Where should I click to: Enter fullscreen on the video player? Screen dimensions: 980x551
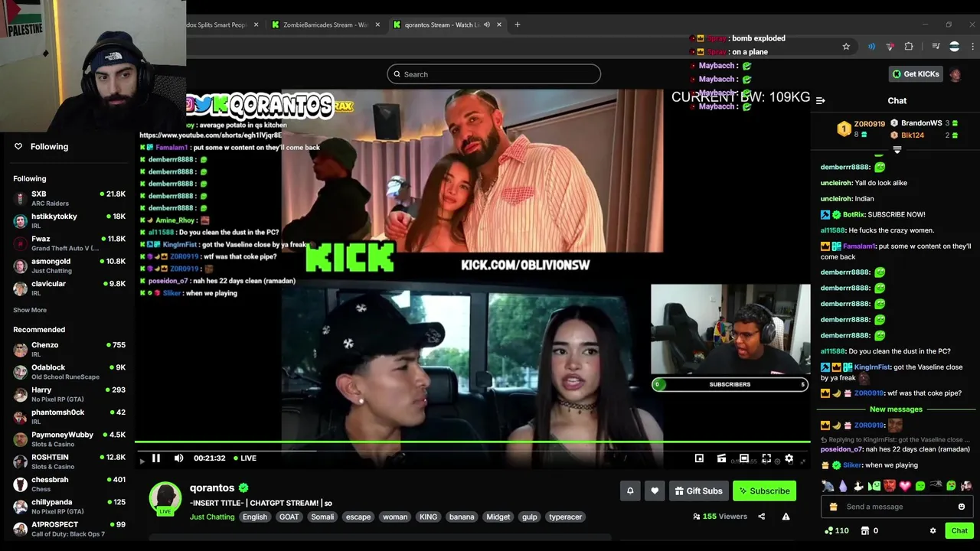tap(766, 458)
